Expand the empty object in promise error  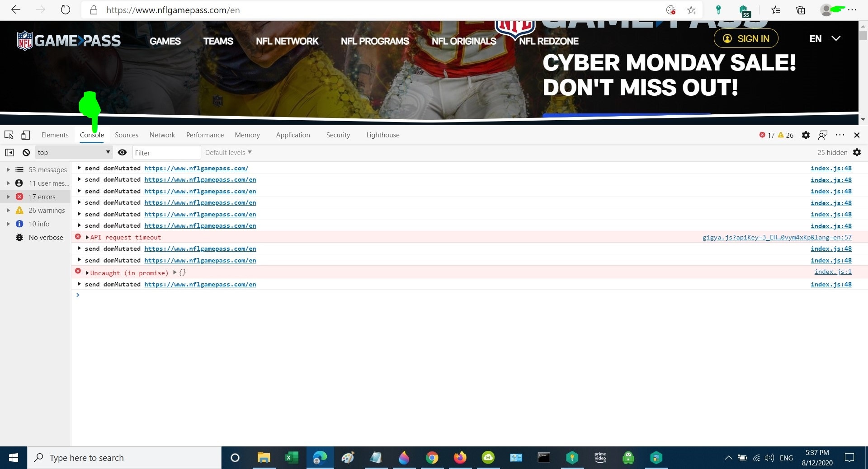pyautogui.click(x=175, y=272)
